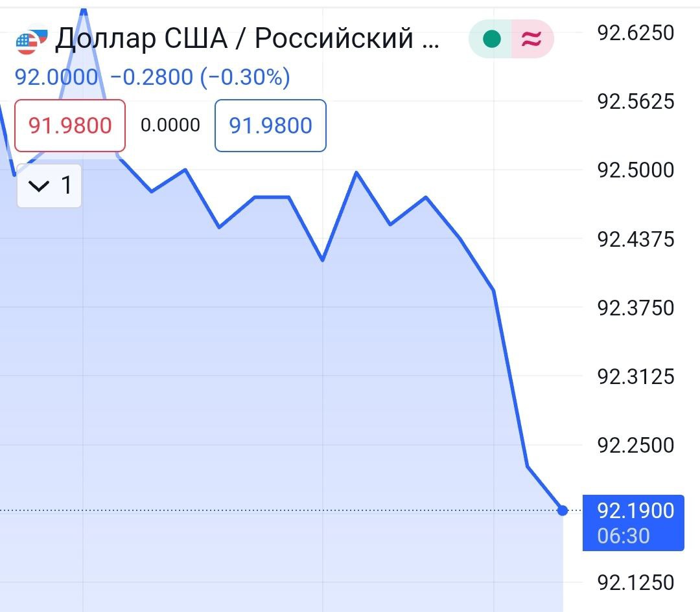Select the 92.2500 price scale label
Viewport: 700px width, 612px height.
click(635, 446)
